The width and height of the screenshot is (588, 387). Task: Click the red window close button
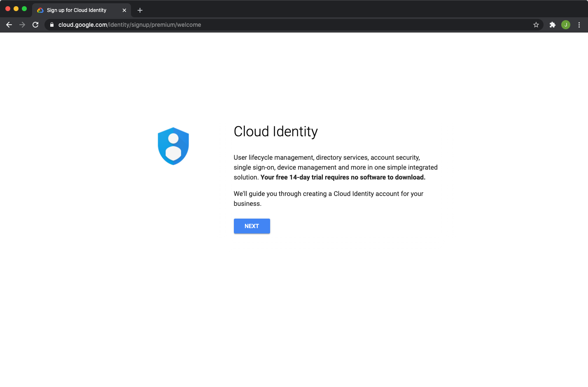tap(8, 9)
